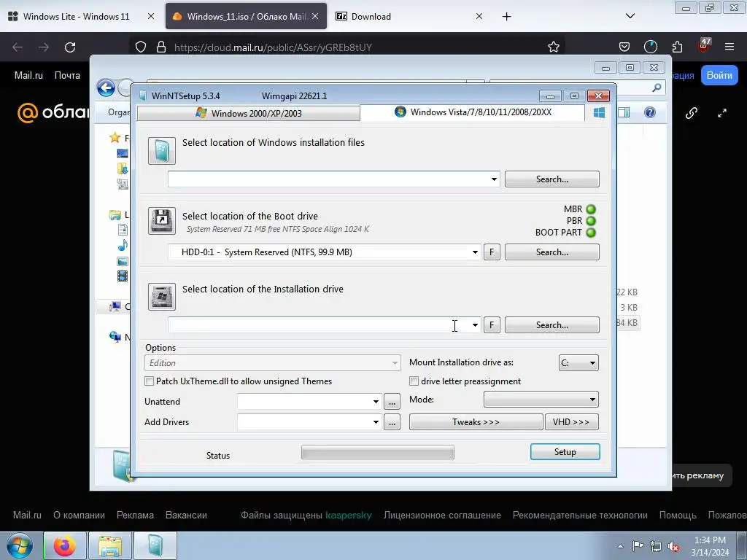Click the copy link chain icon on the cloud page
The width and height of the screenshot is (747, 560).
pos(692,113)
